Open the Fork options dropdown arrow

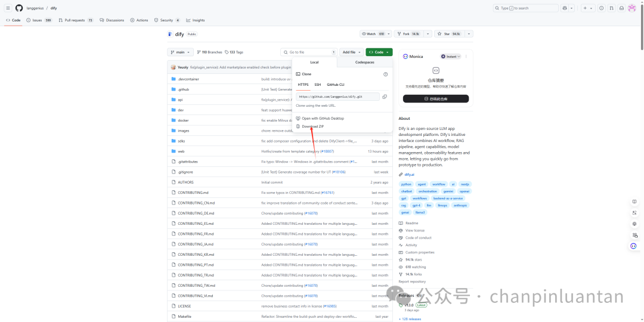point(428,33)
